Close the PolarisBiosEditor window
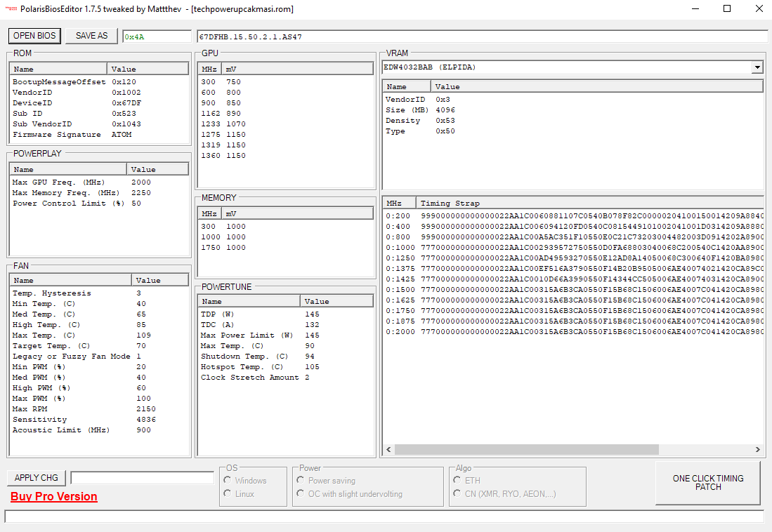 pos(759,9)
